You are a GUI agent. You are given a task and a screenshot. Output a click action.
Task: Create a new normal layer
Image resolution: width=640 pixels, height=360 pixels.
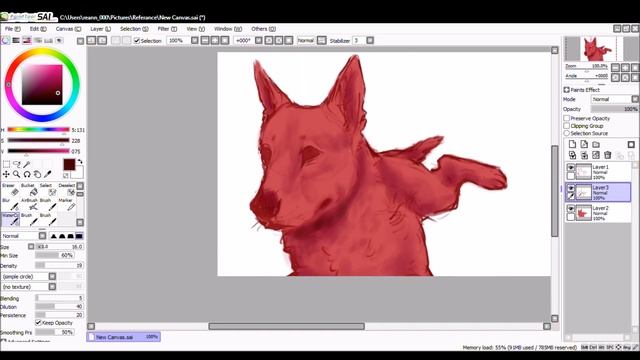572,144
